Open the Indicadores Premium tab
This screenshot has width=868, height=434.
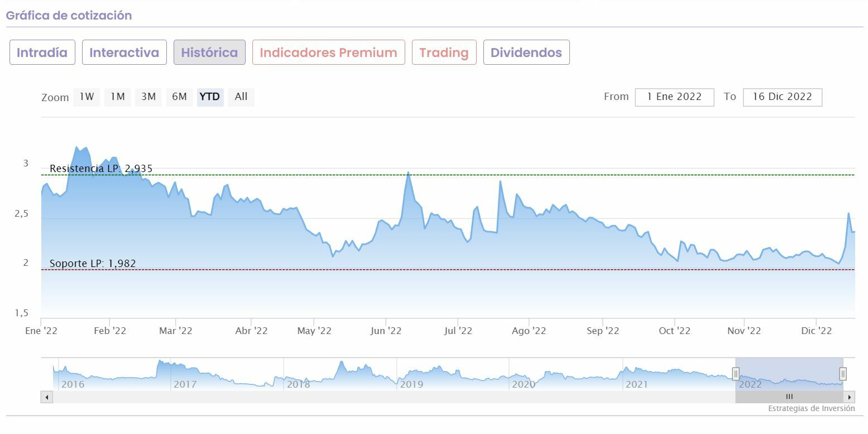point(328,53)
